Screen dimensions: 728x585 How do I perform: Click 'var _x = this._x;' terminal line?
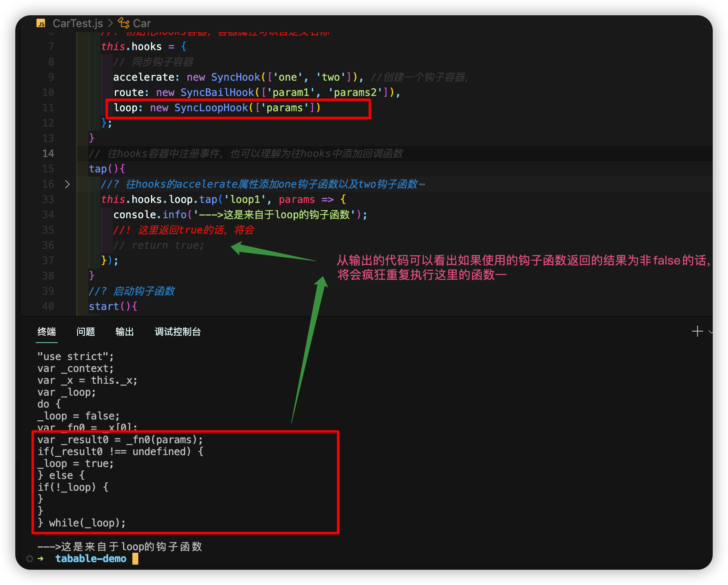click(87, 380)
